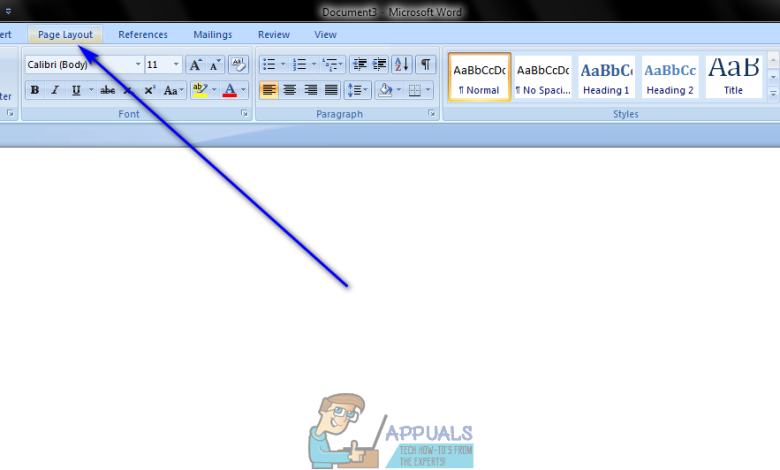Open the font size dropdown arrow

click(176, 65)
